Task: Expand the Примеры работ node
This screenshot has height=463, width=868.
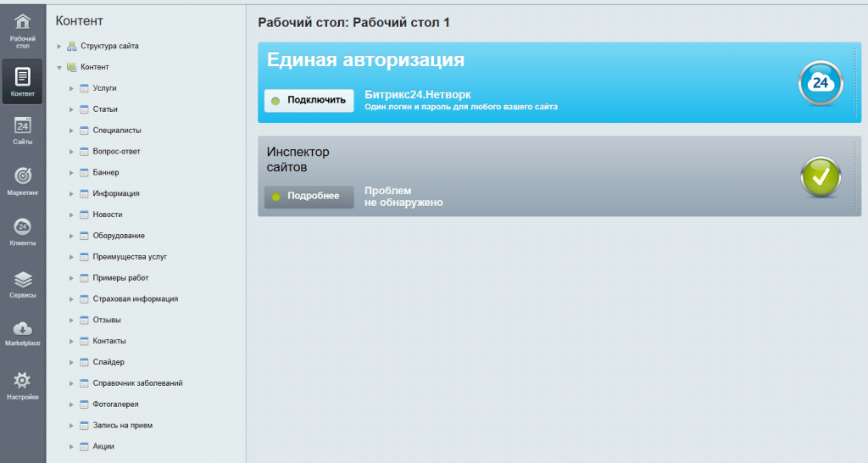Action: (x=71, y=278)
